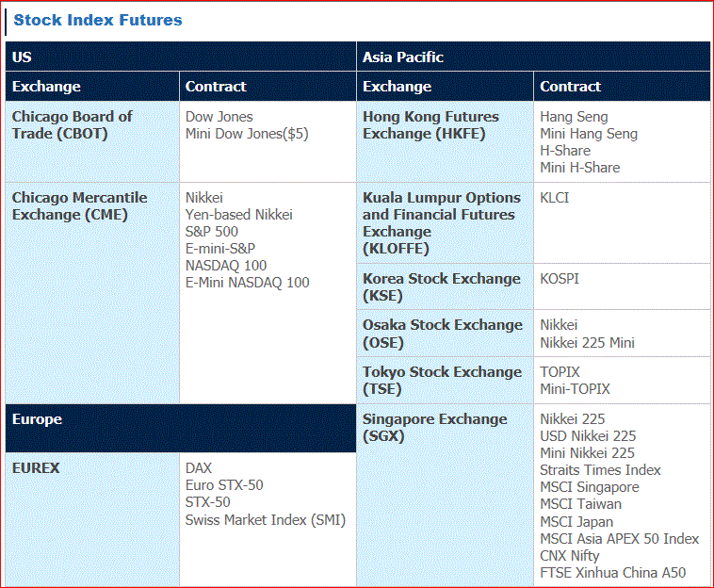
Task: Click the Mini H-Share contract
Action: tap(580, 168)
